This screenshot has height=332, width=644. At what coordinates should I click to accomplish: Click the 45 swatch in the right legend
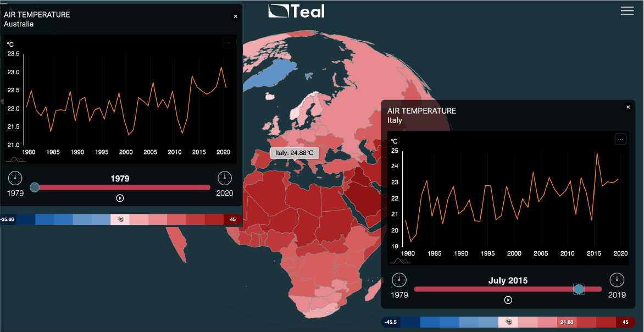(625, 322)
